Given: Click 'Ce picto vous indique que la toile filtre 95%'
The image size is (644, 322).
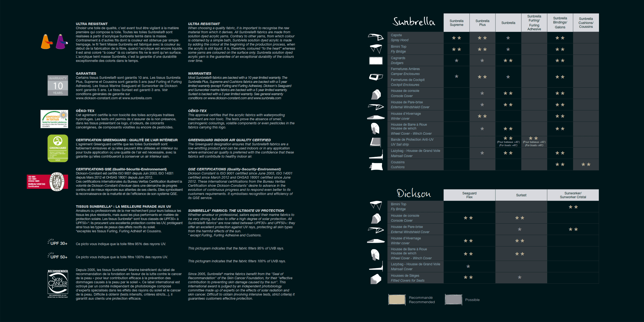Looking at the screenshot, I should 121,244.
